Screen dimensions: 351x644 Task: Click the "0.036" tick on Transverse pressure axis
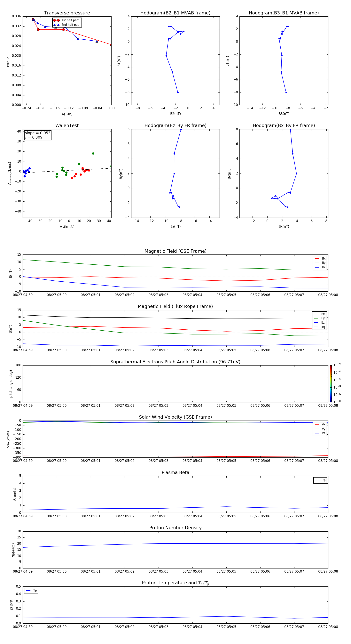16,16
